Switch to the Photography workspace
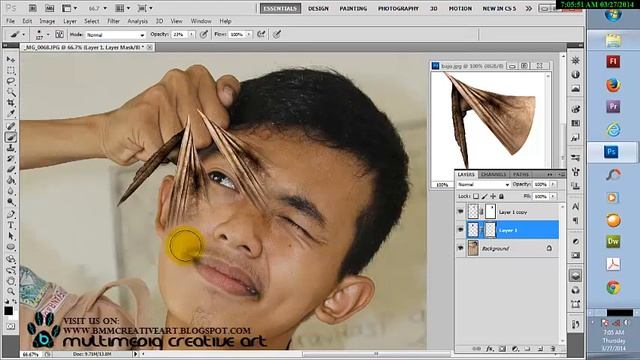 (398, 8)
